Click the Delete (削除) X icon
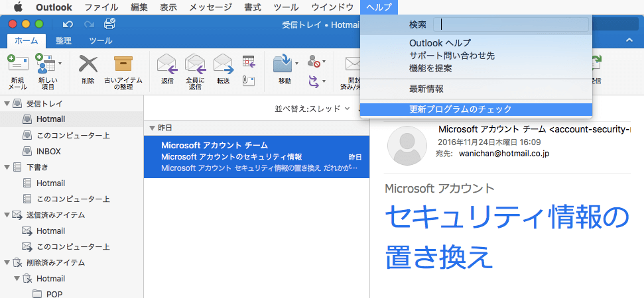Screen dimensions: 644x298 pyautogui.click(x=88, y=64)
